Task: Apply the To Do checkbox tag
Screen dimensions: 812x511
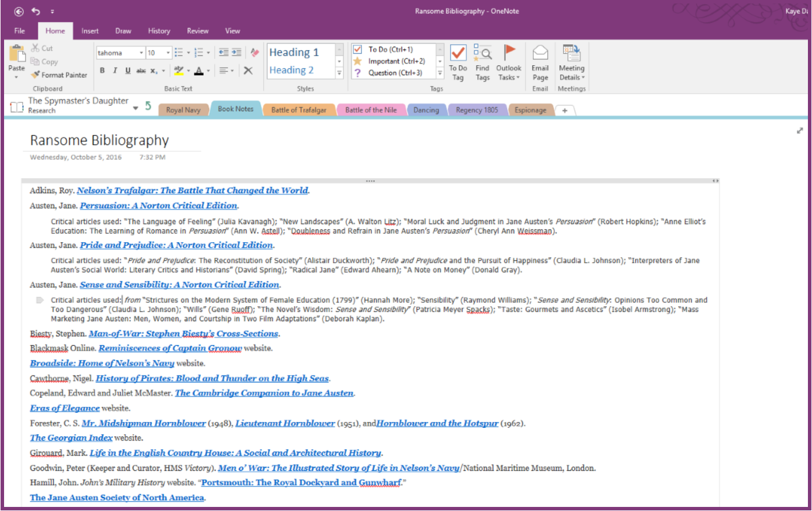Action: point(390,49)
